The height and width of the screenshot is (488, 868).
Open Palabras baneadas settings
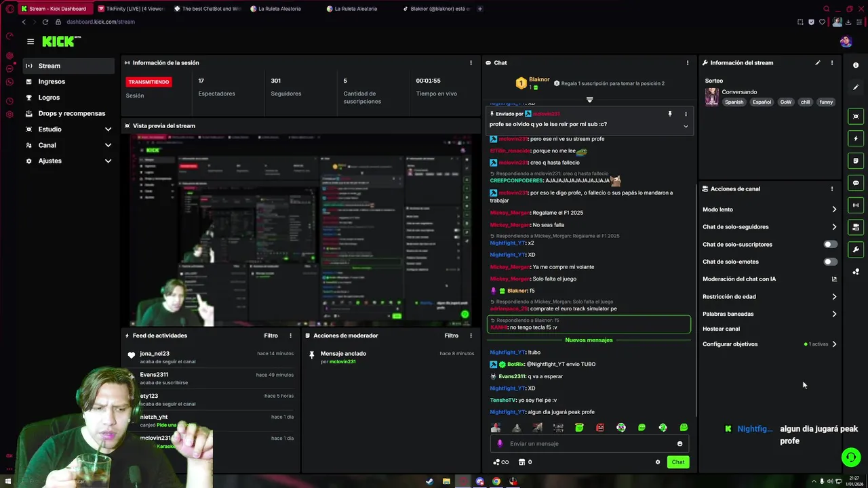click(770, 314)
